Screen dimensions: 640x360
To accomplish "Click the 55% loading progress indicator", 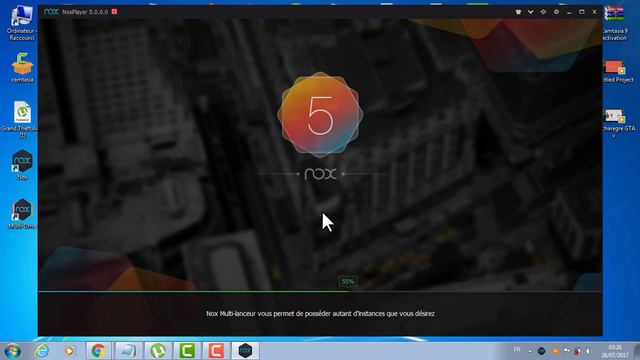I will pos(347,282).
